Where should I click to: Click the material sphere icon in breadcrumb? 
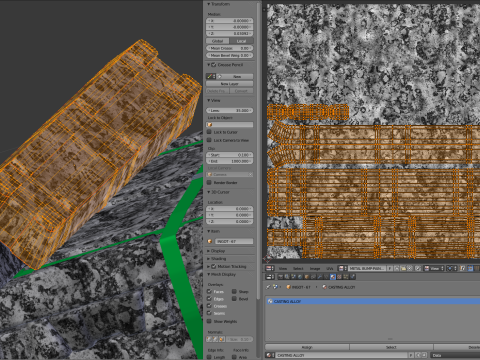click(324, 287)
